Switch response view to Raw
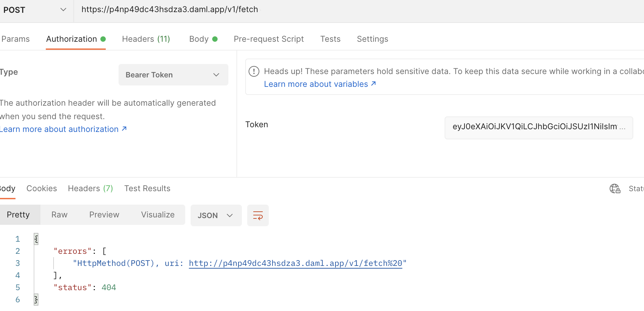644x311 pixels. [x=59, y=215]
